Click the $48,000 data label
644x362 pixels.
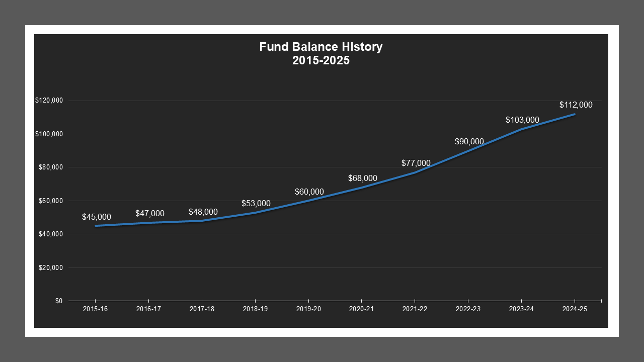[x=203, y=212]
